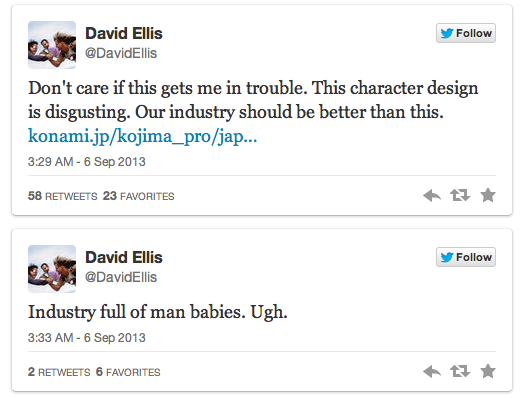Retweet the character design tweet
This screenshot has height=398, width=529.
point(460,195)
